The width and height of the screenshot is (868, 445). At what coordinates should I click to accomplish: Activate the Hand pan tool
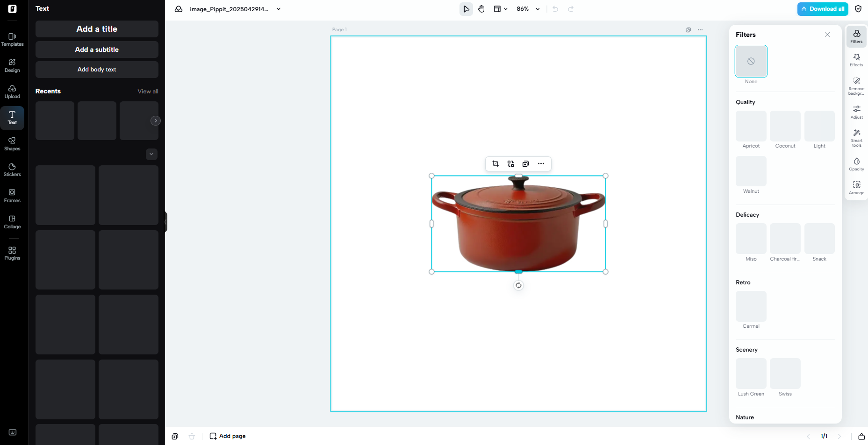pos(481,8)
